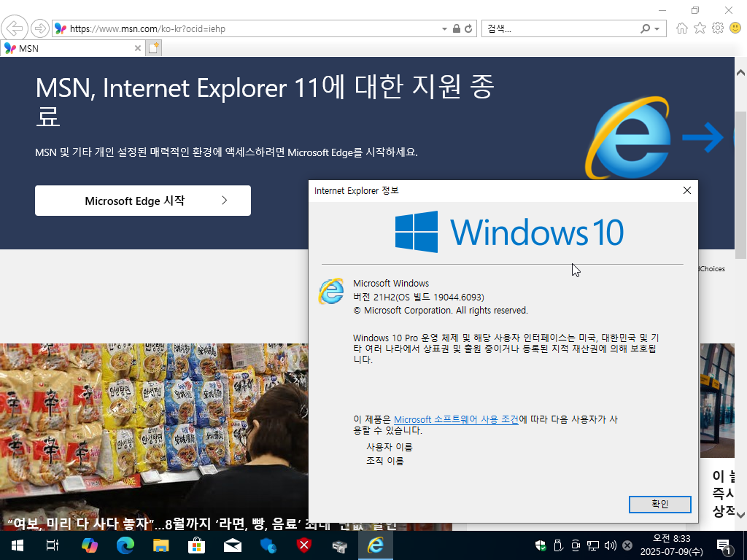The image size is (747, 560).
Task: Go back using the browser Back arrow
Action: point(15,28)
